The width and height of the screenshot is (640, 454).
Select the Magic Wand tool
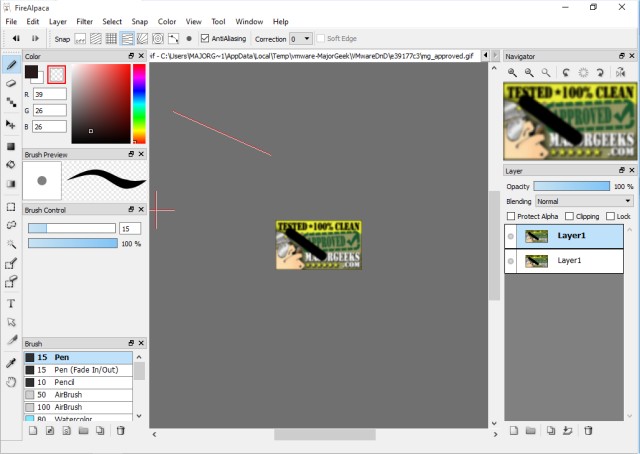pyautogui.click(x=11, y=244)
